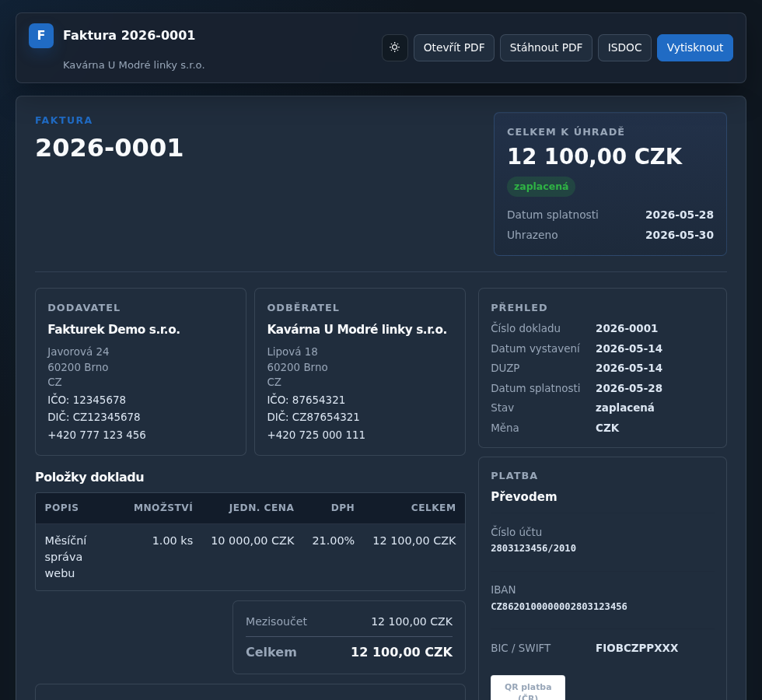Image resolution: width=762 pixels, height=700 pixels.
Task: Select the IBAN number text
Action: pyautogui.click(x=559, y=606)
